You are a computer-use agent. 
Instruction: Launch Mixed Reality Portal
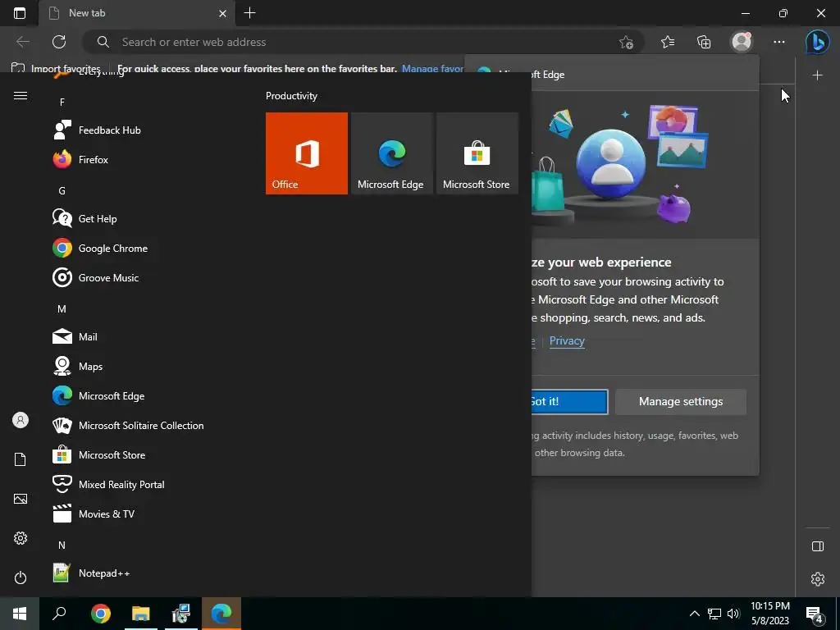(x=129, y=484)
